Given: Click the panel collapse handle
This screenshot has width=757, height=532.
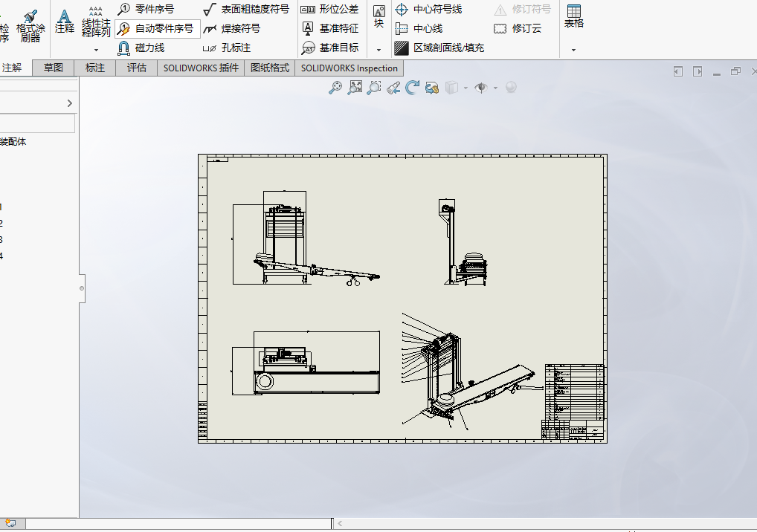Looking at the screenshot, I should [x=82, y=288].
